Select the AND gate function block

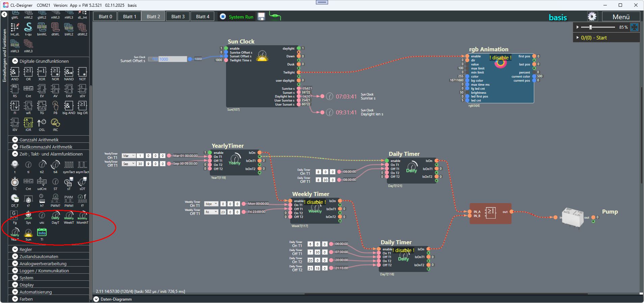15,72
